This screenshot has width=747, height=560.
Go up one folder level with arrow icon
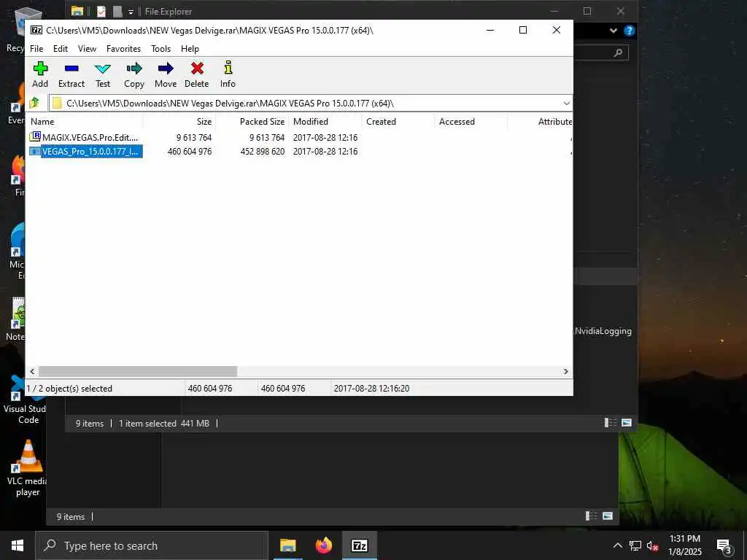pos(34,103)
